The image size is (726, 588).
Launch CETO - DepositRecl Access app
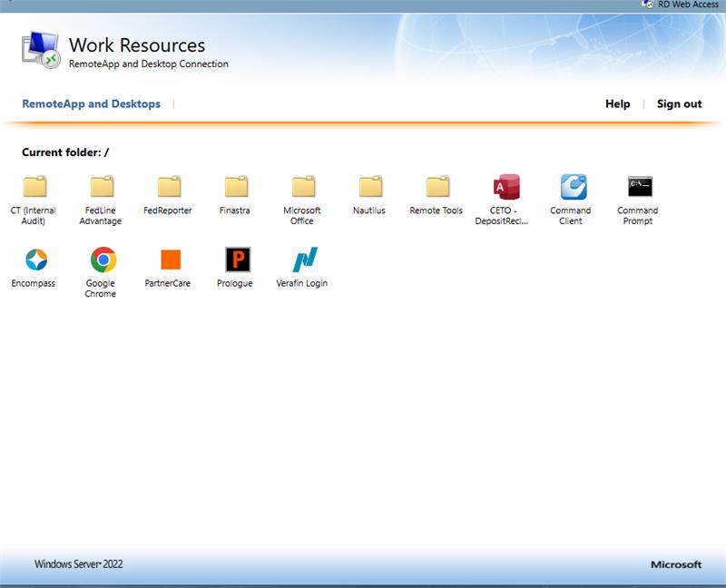506,187
